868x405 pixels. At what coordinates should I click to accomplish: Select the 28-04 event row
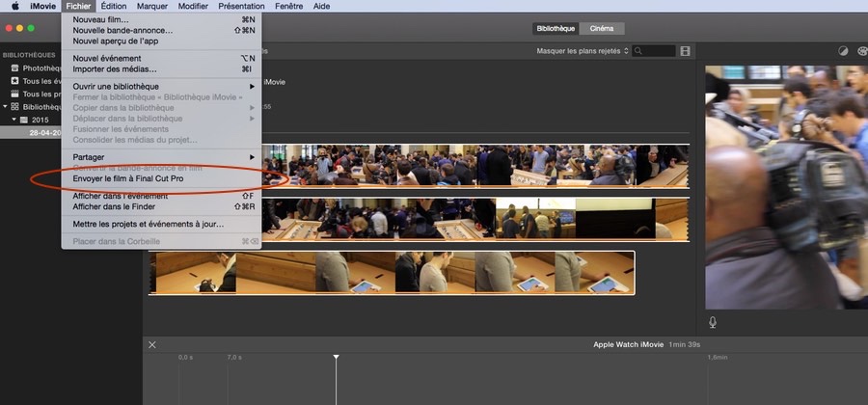pos(31,133)
